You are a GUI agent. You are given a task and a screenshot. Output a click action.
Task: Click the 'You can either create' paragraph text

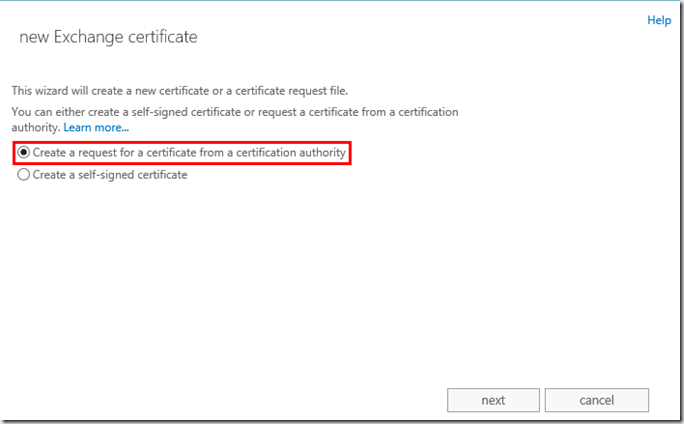pos(234,112)
